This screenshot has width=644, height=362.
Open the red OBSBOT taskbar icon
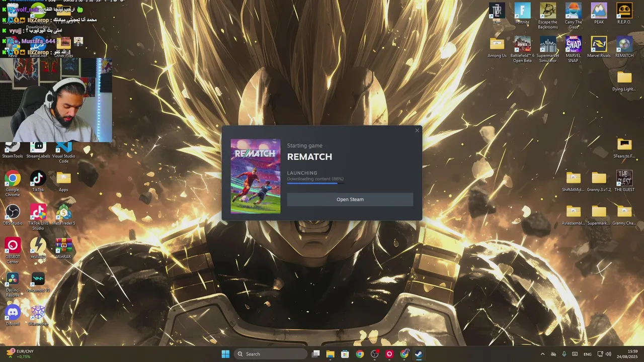(389, 354)
